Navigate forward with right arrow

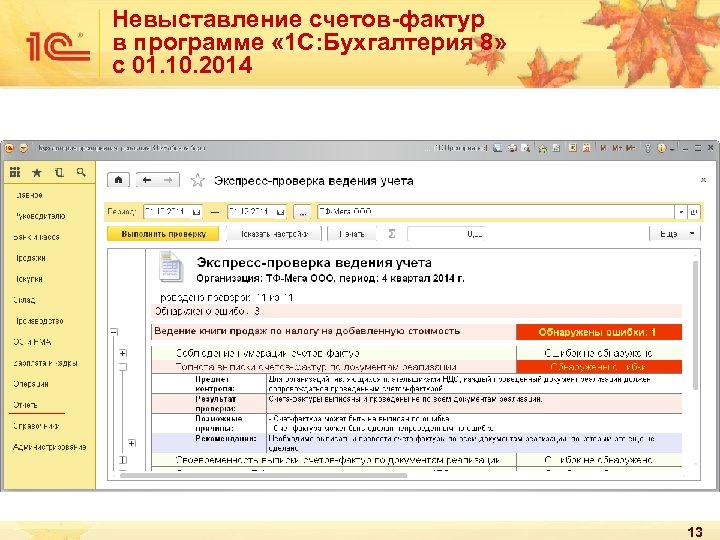169,180
